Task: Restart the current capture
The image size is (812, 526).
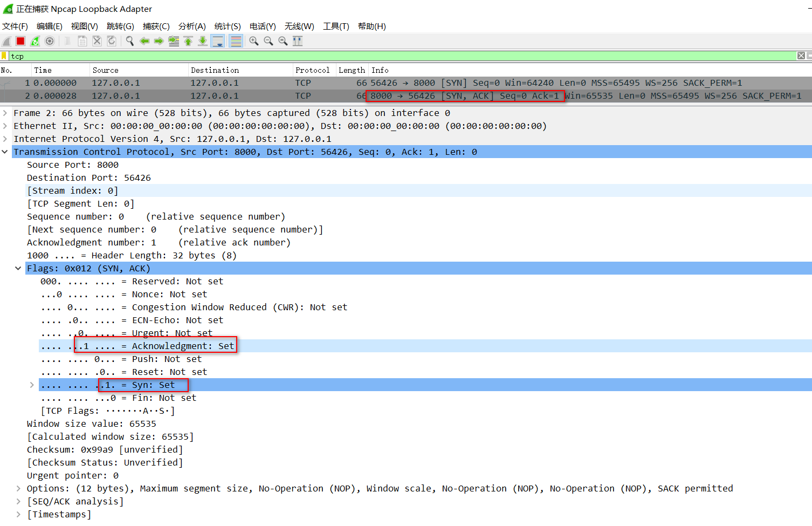Action: 35,41
